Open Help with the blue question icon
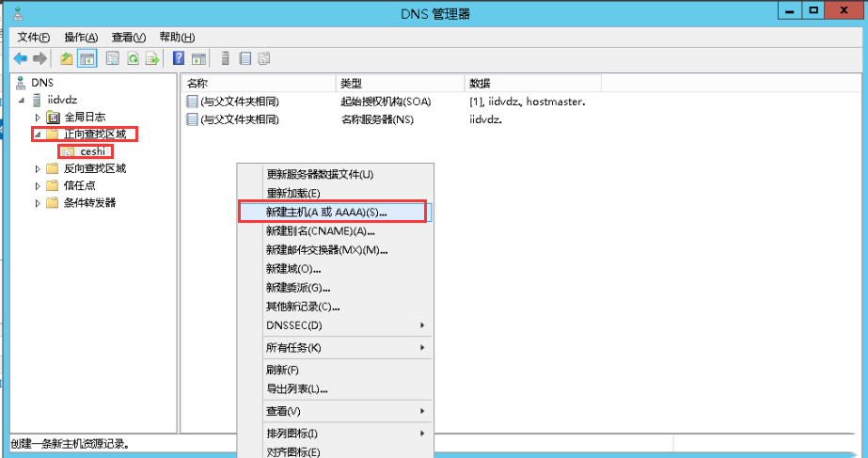Viewport: 868px width, 458px height. [x=179, y=58]
